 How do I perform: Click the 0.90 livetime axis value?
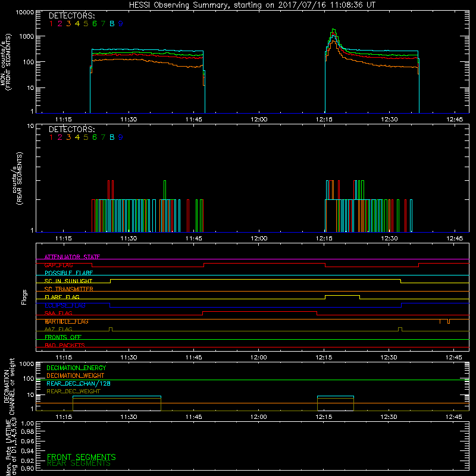(27, 468)
